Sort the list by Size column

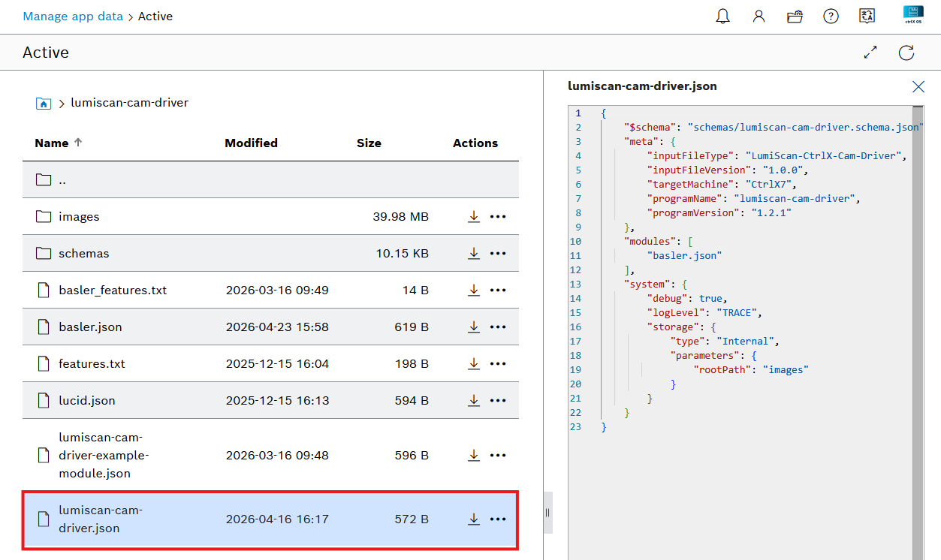click(x=369, y=143)
